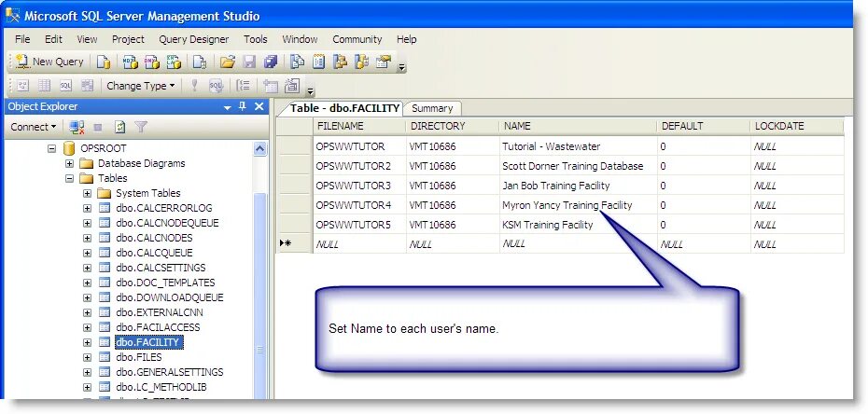
Task: Open the Connect dropdown in Object Explorer
Action: [34, 127]
